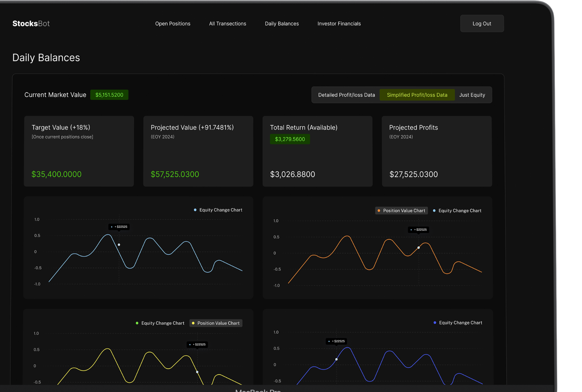Viewport: 582px width, 392px height.
Task: Open the Open Positions page
Action: [x=173, y=24]
